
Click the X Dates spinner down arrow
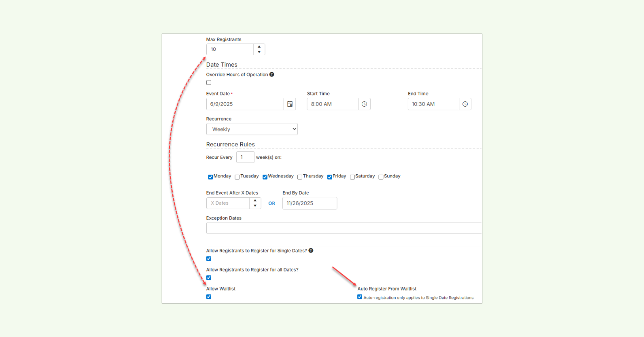[x=255, y=206]
